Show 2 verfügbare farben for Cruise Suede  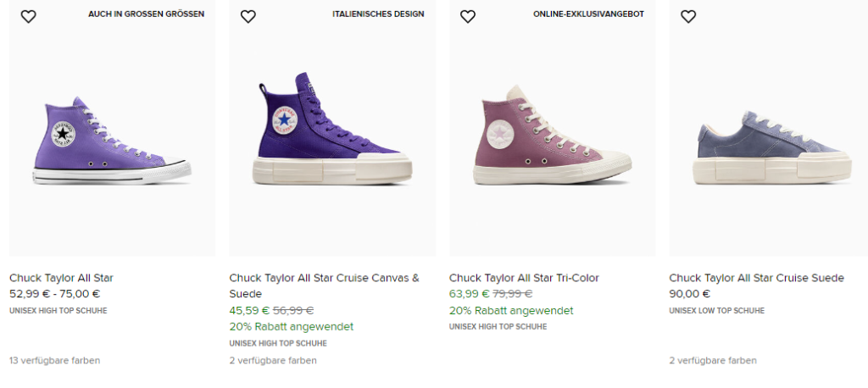(713, 360)
